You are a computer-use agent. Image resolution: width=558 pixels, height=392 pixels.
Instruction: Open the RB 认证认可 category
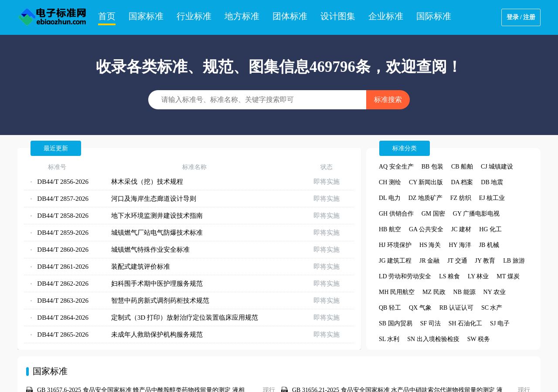456,308
